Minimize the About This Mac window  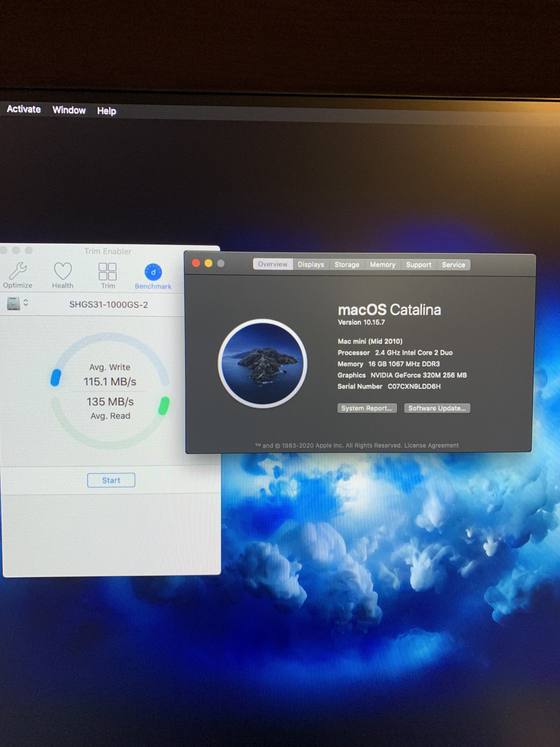coord(208,263)
